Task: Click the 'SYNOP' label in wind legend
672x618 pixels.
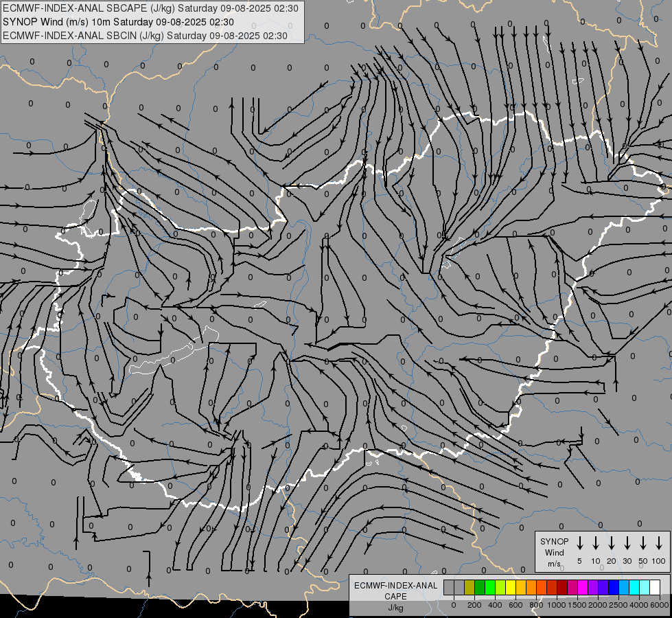Action: pos(554,541)
